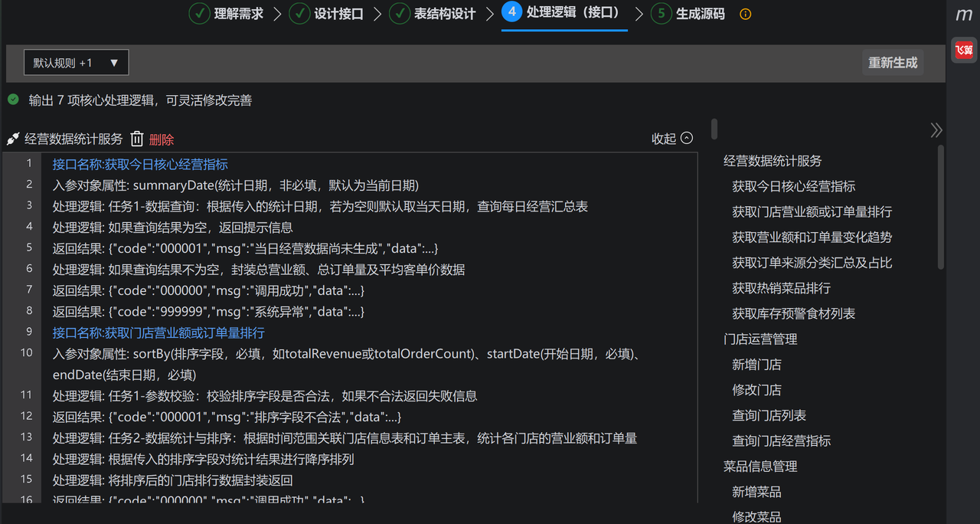
Task: Click the orange info icon beside 生成源码
Action: (x=746, y=14)
